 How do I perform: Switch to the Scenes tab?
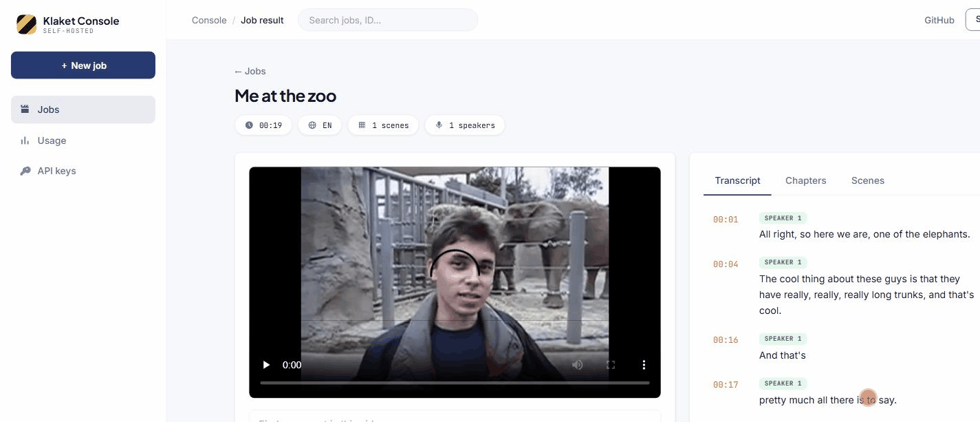[x=868, y=180]
